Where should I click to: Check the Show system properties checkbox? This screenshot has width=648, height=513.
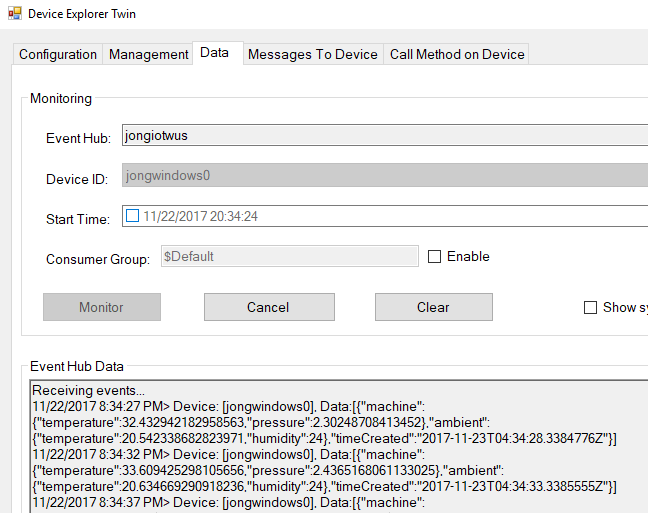tap(591, 308)
